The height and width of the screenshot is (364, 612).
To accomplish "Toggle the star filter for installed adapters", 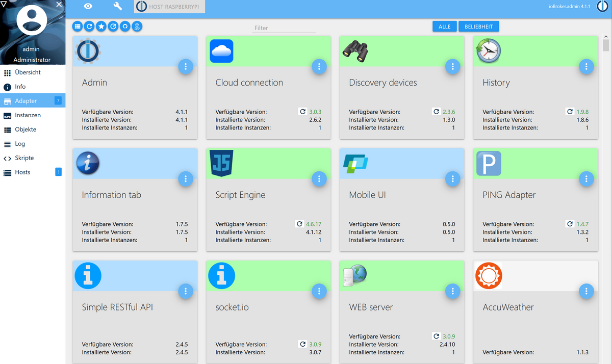I will 101,27.
